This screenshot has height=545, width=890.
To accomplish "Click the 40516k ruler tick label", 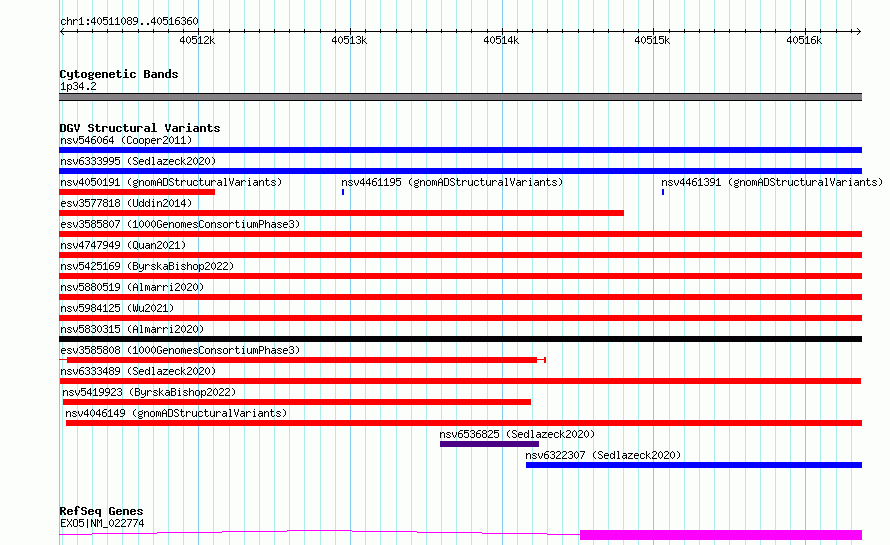I will click(804, 40).
